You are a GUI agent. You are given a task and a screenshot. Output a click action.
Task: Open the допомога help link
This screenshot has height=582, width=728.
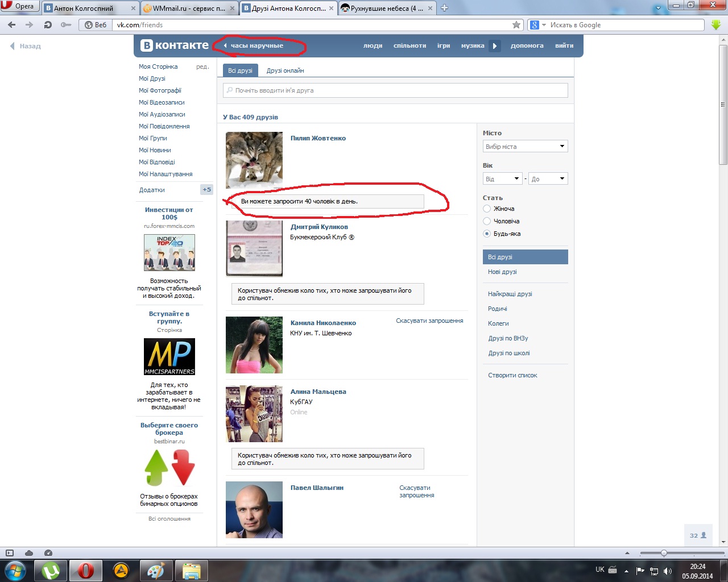[x=527, y=45]
